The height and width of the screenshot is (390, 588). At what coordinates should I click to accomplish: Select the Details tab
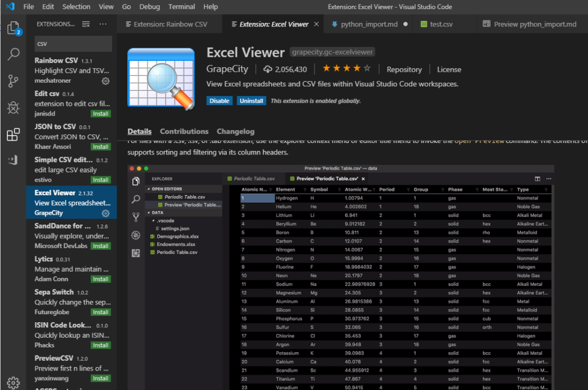(x=140, y=132)
